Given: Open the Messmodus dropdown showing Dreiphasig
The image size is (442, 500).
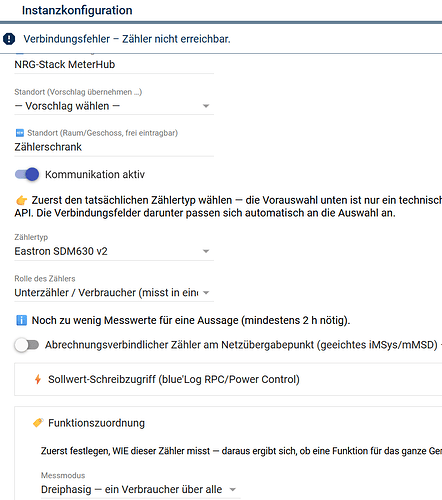Looking at the screenshot, I should tap(141, 489).
